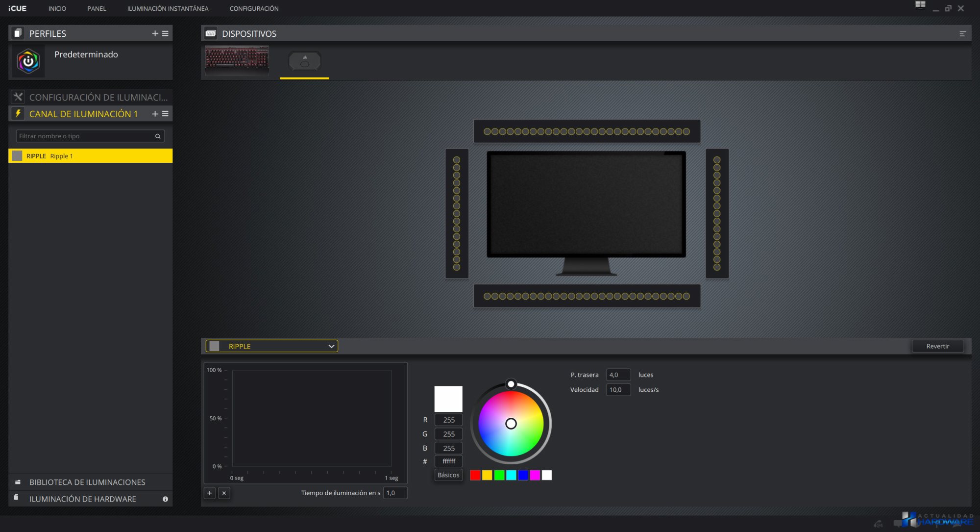Pick the red basic color swatch
The height and width of the screenshot is (532, 980).
click(x=475, y=475)
